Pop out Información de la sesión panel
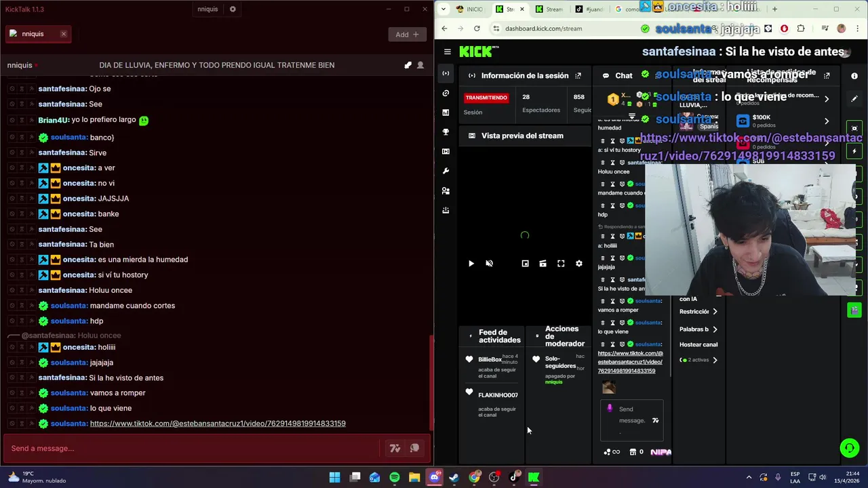868x488 pixels. point(578,76)
